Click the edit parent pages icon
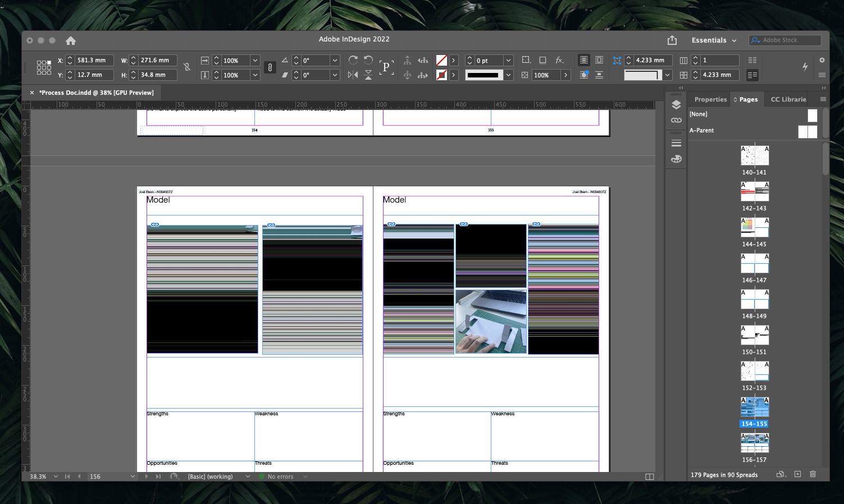Viewport: 844px width, 504px height. (781, 474)
